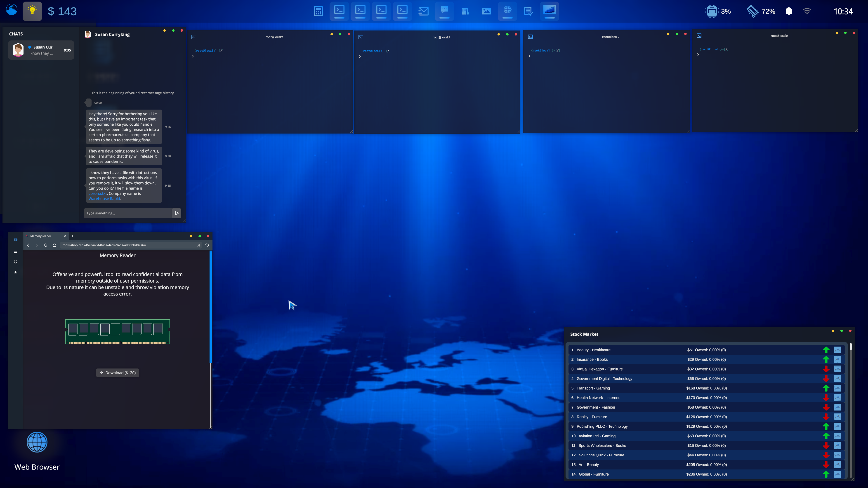Open the image gallery icon
The height and width of the screenshot is (488, 868).
486,11
